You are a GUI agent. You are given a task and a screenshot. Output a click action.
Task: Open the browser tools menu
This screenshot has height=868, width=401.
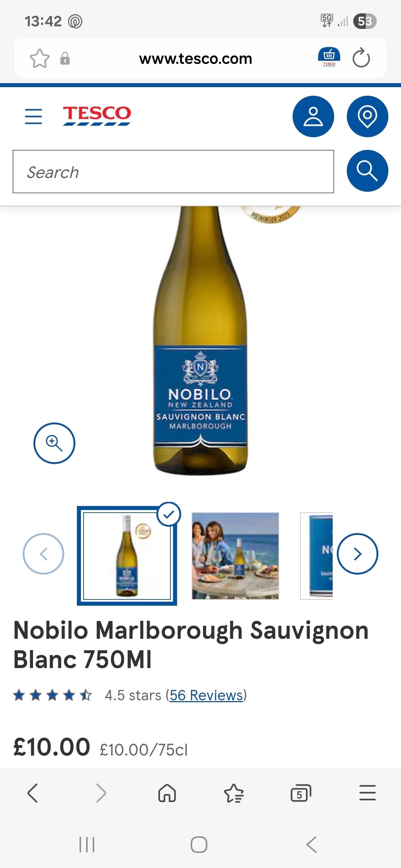coord(368,793)
